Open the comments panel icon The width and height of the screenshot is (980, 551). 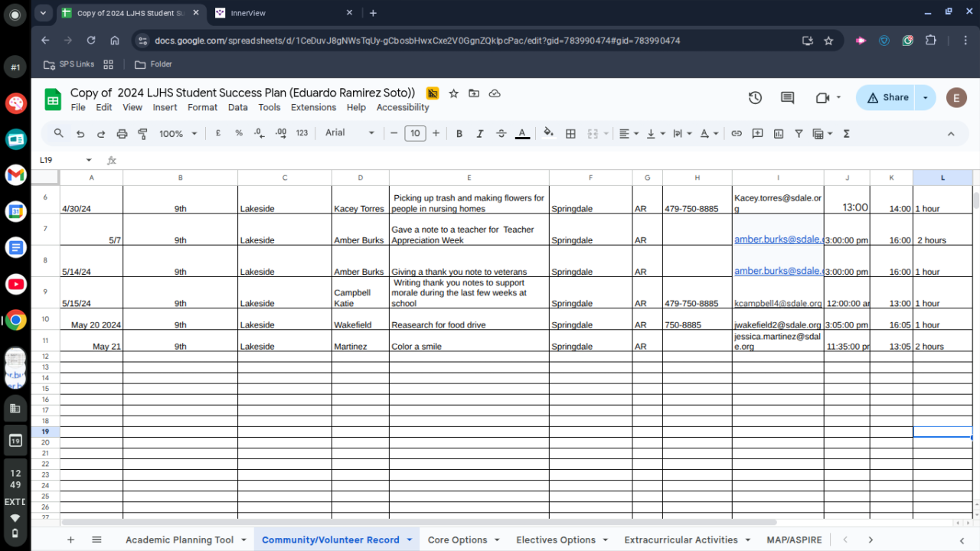[x=787, y=97]
